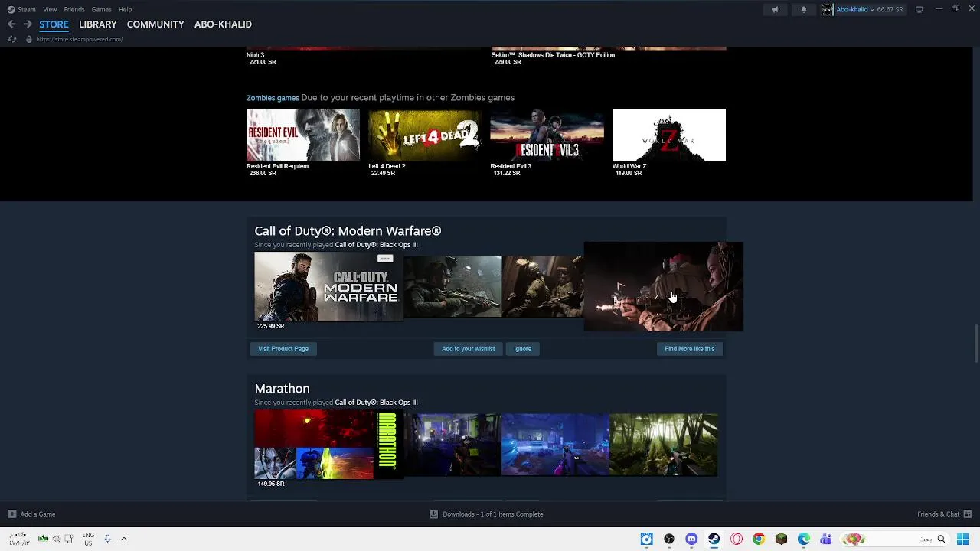Viewport: 980px width, 551px height.
Task: Click the Add a Game label
Action: [x=38, y=514]
